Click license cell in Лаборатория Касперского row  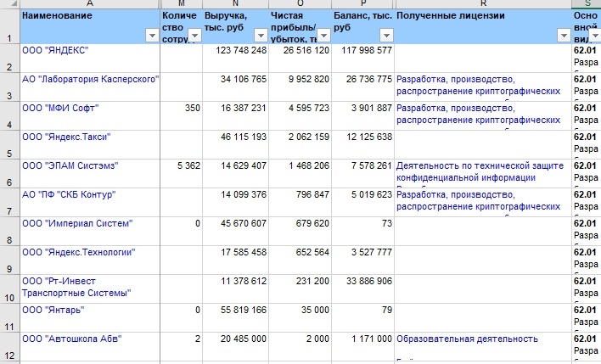coord(483,87)
